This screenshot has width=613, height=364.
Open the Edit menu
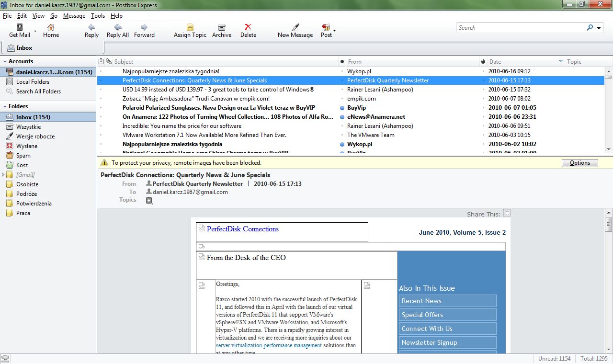point(22,16)
